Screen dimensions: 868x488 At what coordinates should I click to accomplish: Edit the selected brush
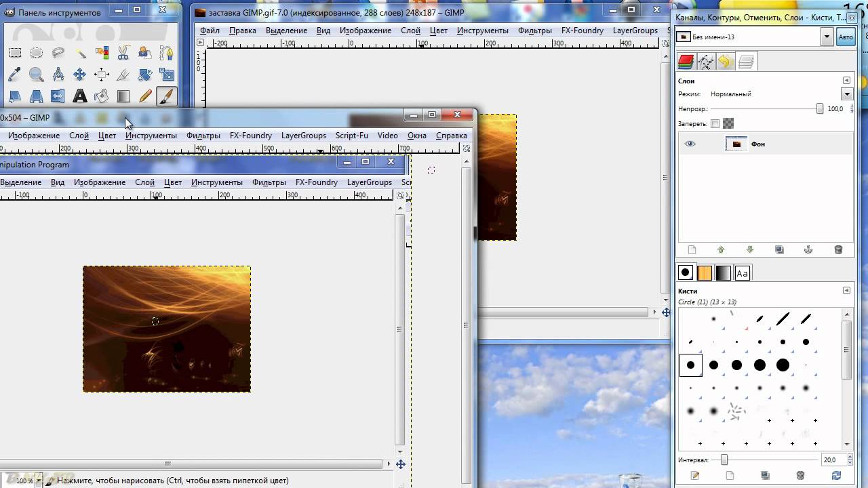tap(694, 475)
